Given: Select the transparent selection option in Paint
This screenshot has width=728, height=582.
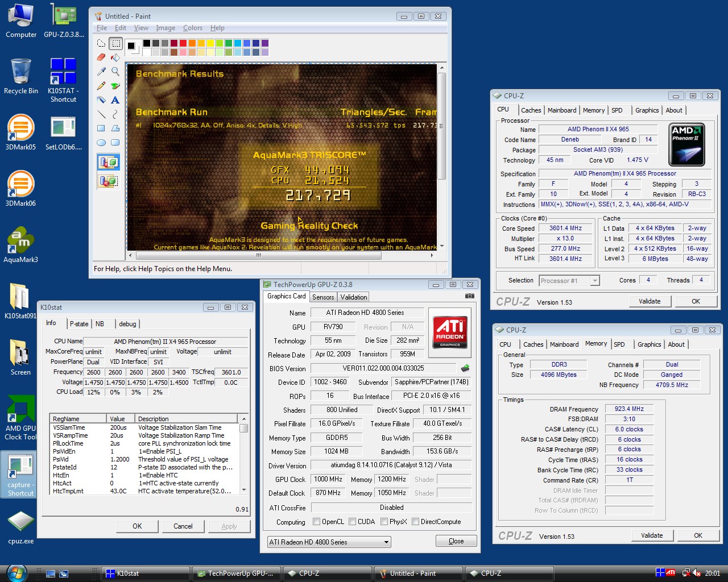Looking at the screenshot, I should pyautogui.click(x=108, y=181).
